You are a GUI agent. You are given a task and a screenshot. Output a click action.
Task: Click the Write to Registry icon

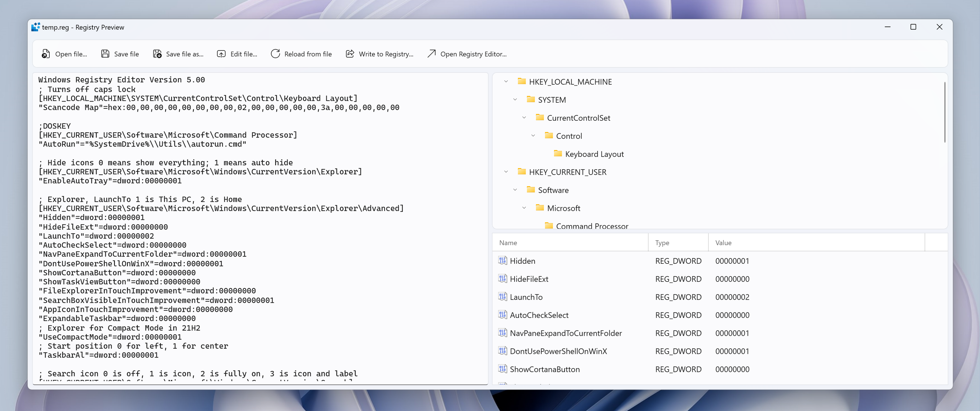(349, 54)
